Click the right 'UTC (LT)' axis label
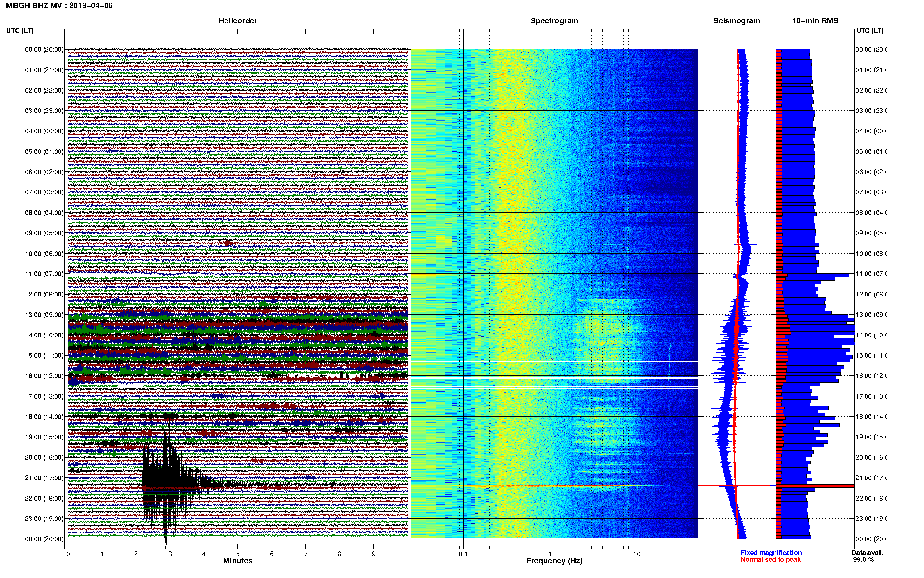The height and width of the screenshot is (578, 924). pyautogui.click(x=870, y=31)
